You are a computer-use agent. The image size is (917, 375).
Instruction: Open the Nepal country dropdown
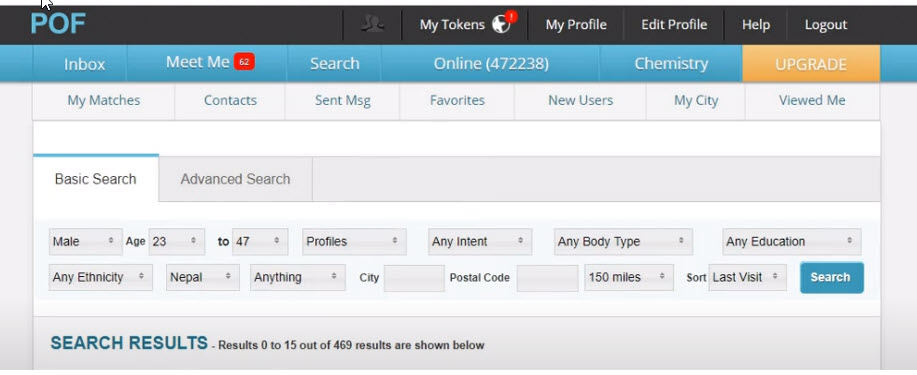202,277
